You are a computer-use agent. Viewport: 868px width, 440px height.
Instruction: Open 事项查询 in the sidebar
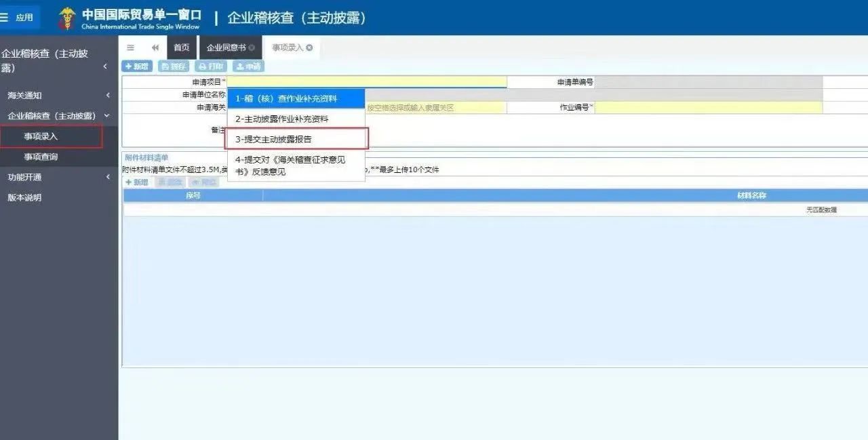coord(41,157)
